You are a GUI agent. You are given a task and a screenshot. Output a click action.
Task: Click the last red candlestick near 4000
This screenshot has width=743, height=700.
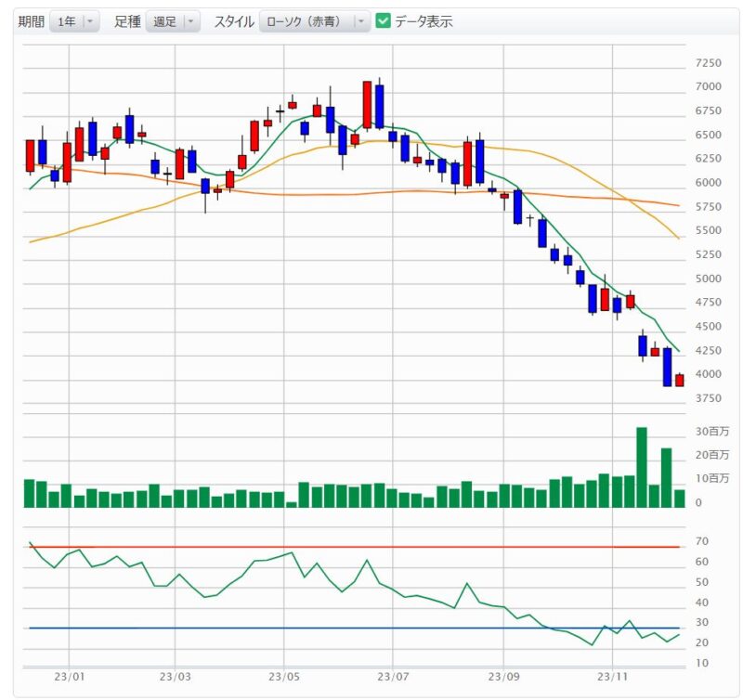pyautogui.click(x=680, y=381)
